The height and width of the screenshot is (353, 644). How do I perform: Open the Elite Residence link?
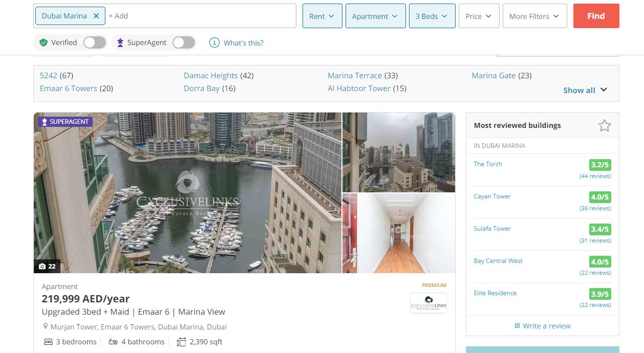click(495, 293)
